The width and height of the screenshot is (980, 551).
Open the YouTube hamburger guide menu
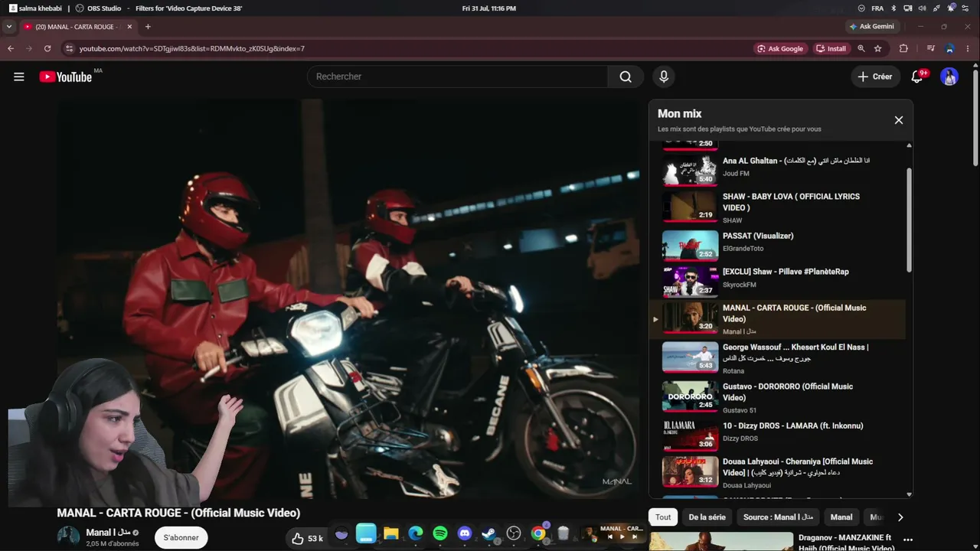19,77
